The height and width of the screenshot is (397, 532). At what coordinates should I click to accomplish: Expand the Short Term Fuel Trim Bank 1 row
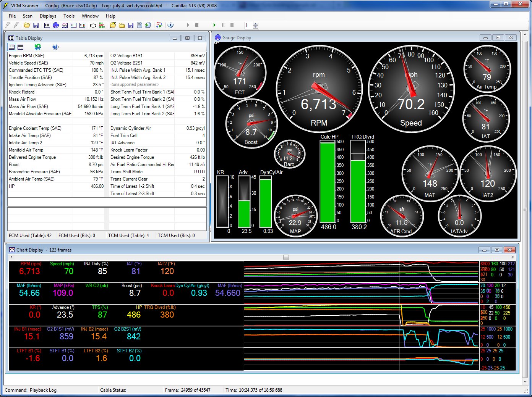[x=141, y=92]
